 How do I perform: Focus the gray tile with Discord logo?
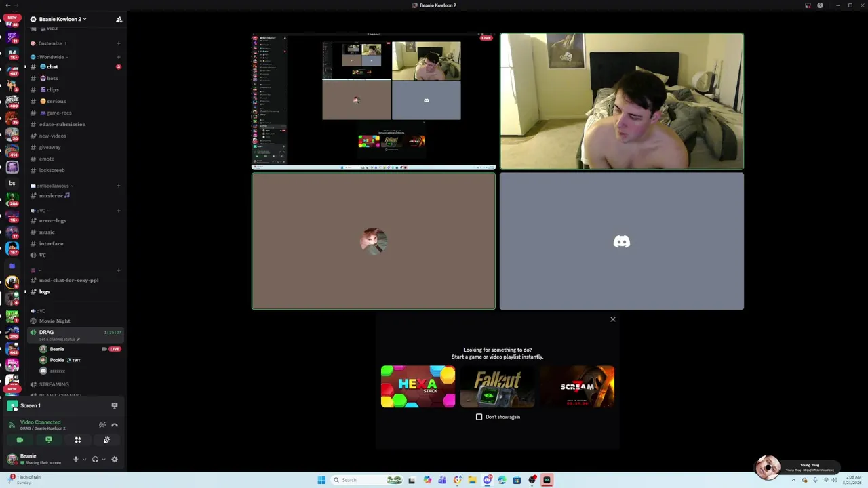tap(622, 241)
